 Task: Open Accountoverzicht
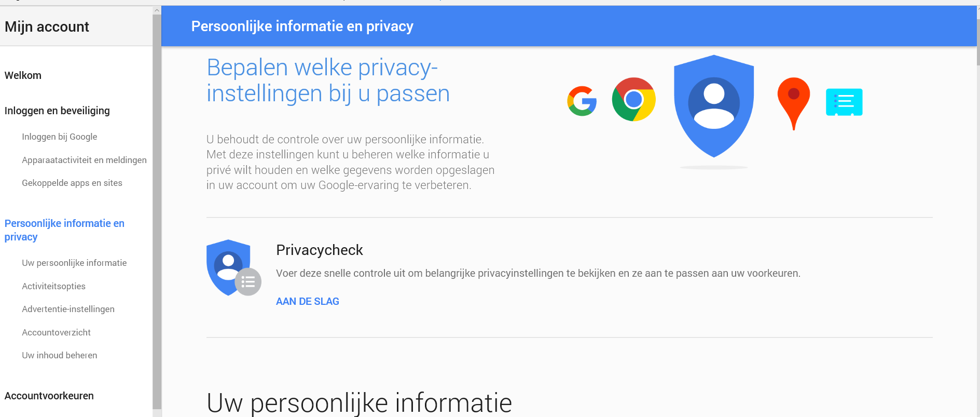tap(56, 332)
